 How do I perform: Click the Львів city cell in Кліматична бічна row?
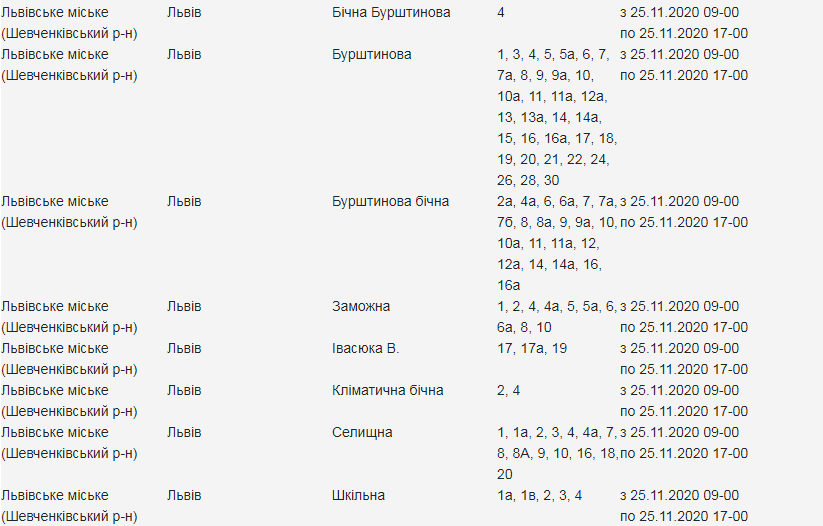[x=184, y=390]
